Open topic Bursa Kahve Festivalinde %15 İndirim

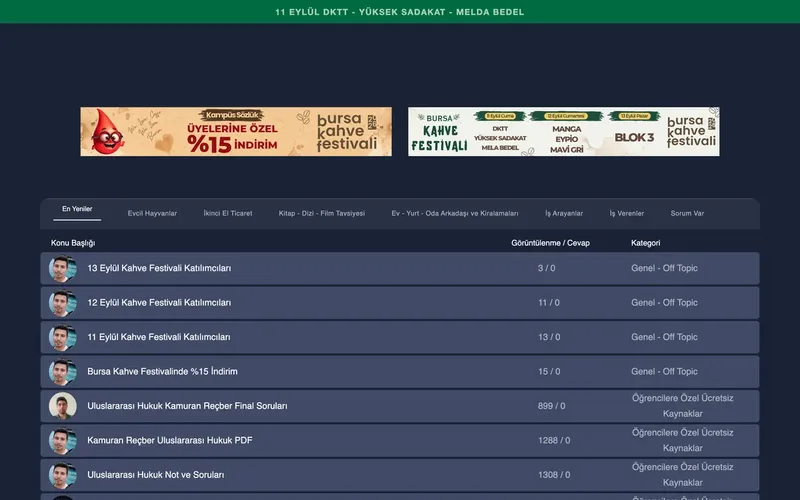(x=162, y=371)
